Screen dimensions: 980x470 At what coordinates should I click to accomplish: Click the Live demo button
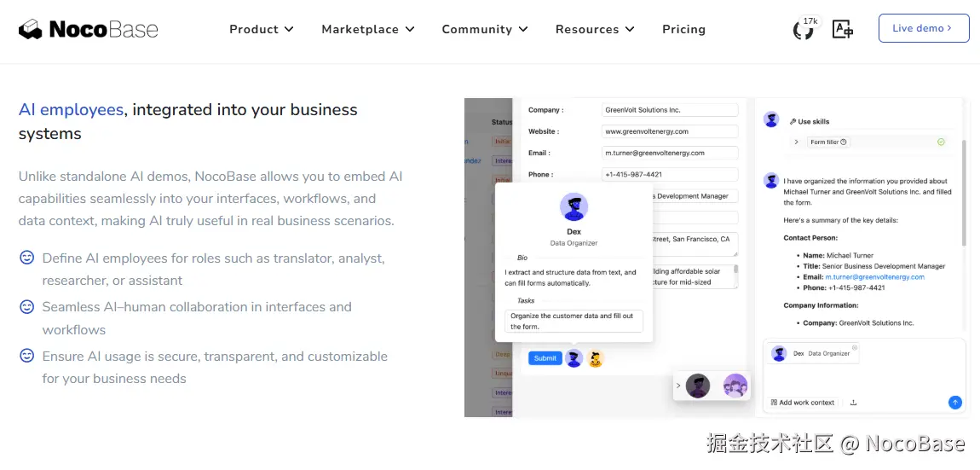tap(923, 28)
